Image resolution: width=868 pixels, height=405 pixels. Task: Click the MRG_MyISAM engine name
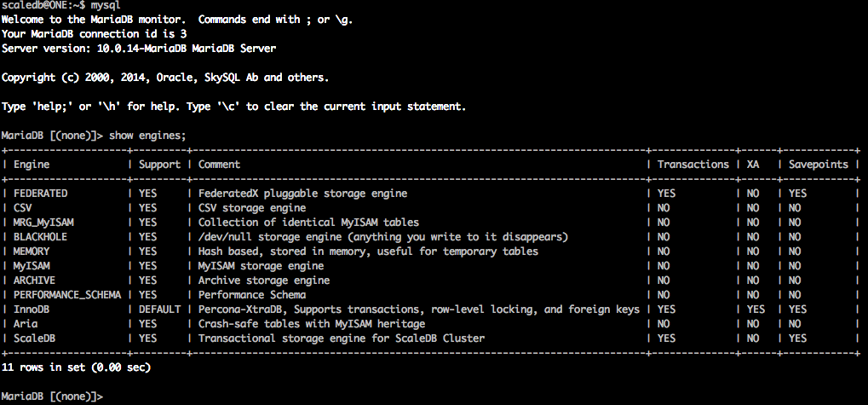pos(44,223)
